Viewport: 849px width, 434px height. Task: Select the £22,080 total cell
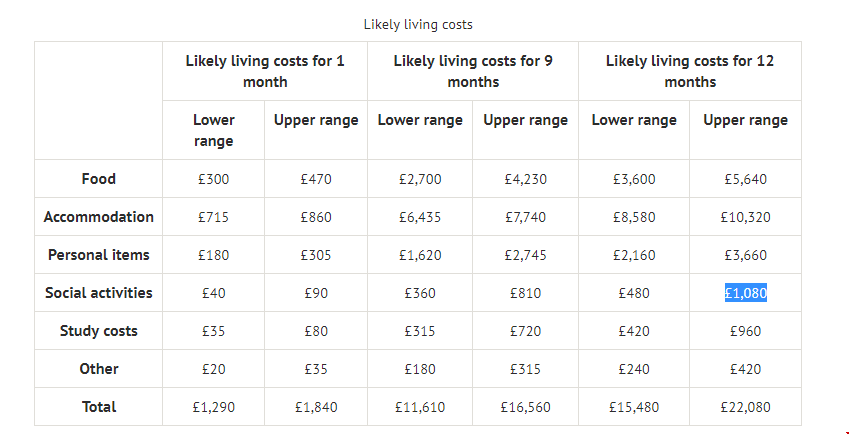coord(745,407)
